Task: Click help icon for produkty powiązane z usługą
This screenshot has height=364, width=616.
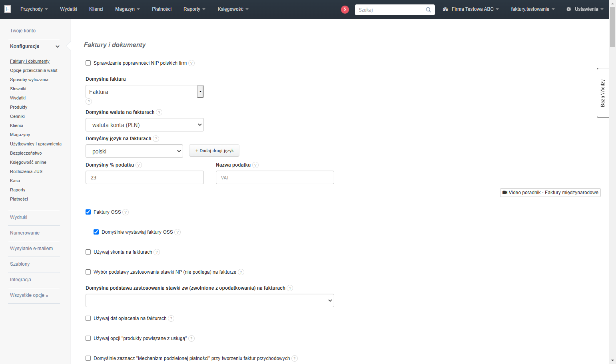Action: [191, 338]
